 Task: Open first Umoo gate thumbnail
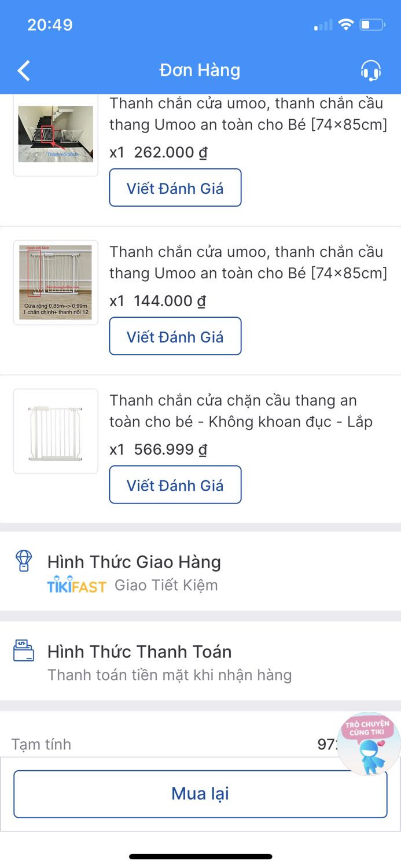click(56, 134)
